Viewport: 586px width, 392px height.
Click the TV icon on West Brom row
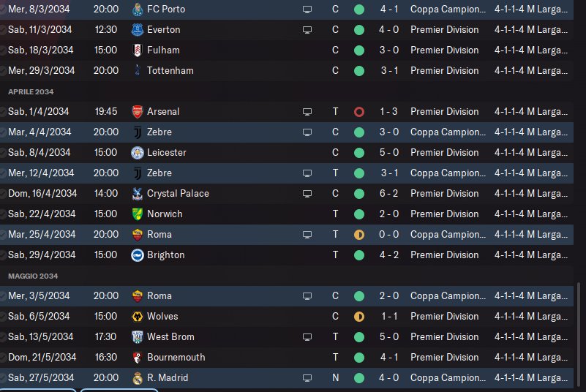tap(307, 337)
